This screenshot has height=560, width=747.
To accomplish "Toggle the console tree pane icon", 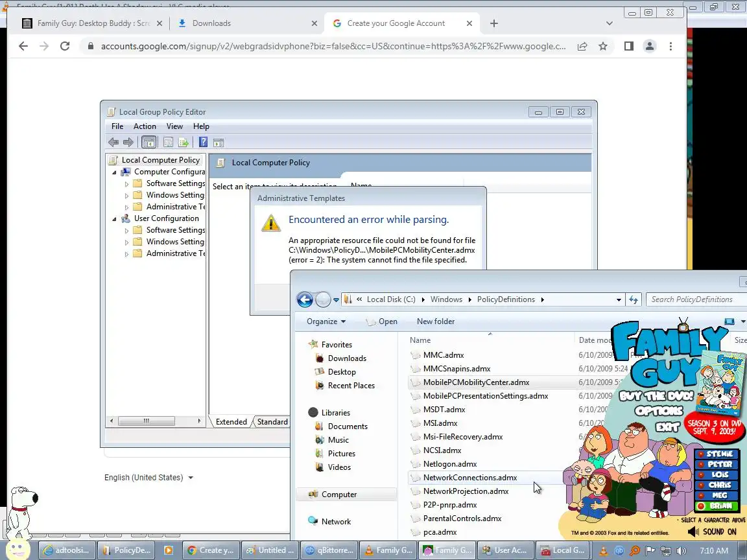I will (x=148, y=142).
